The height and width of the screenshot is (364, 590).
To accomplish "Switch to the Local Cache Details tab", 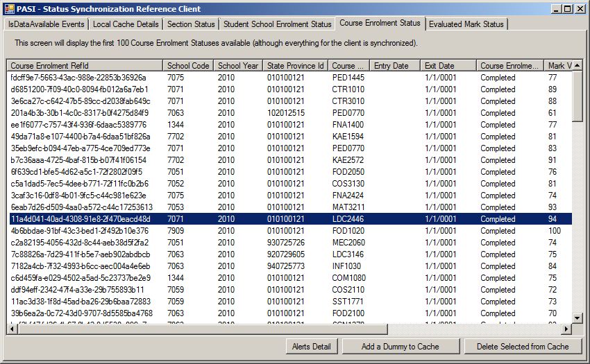I will point(126,24).
